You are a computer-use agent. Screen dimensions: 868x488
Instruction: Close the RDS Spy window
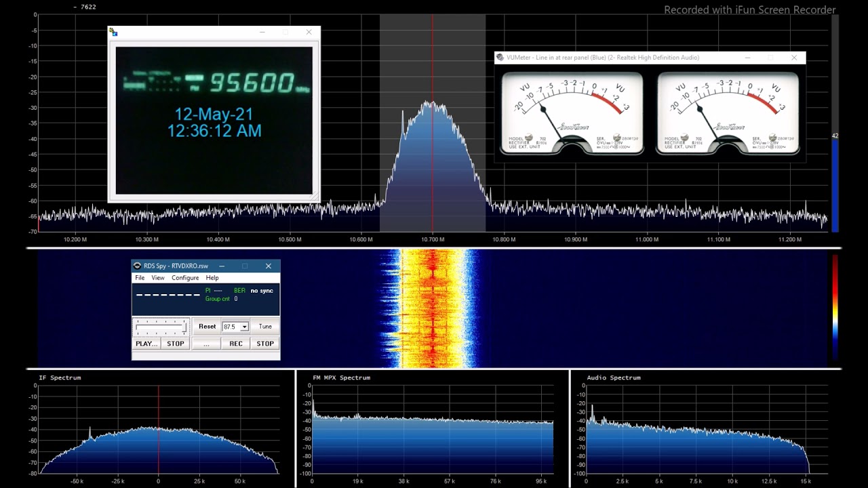click(269, 266)
